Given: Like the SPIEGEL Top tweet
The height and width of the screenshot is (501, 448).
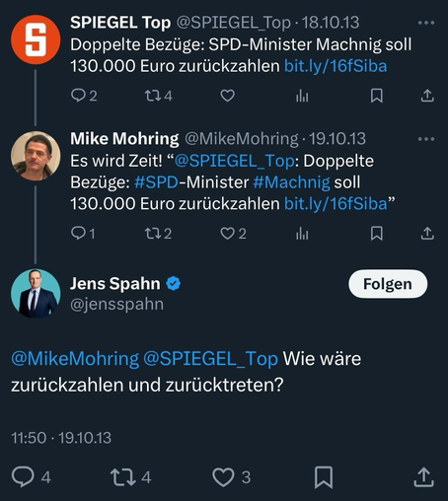Looking at the screenshot, I should [227, 96].
